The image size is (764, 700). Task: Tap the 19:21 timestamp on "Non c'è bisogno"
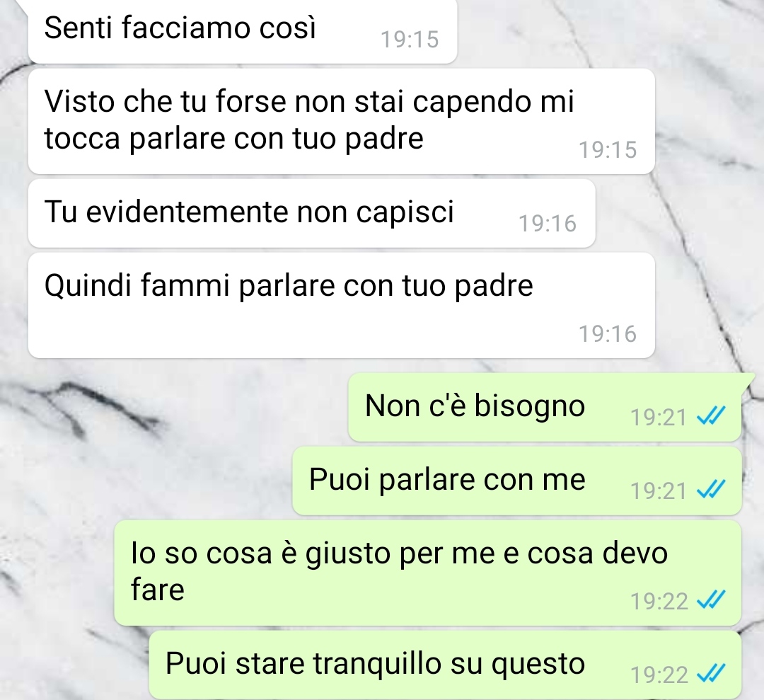tap(659, 418)
